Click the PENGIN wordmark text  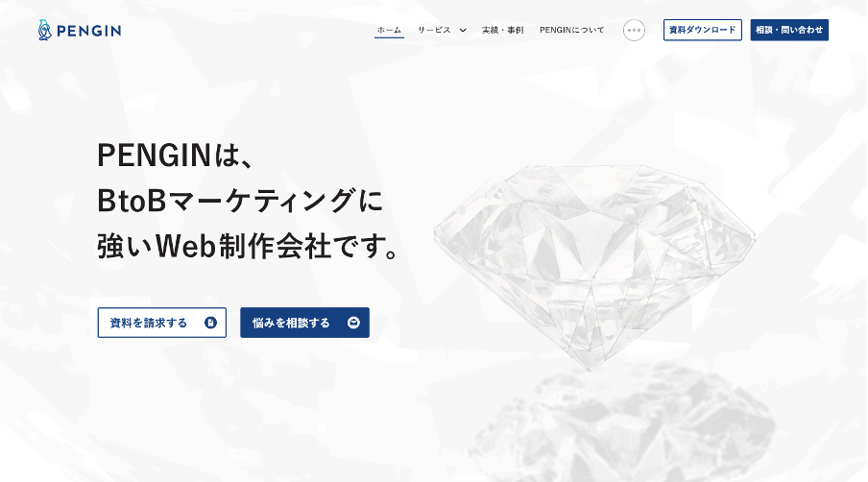pyautogui.click(x=88, y=31)
